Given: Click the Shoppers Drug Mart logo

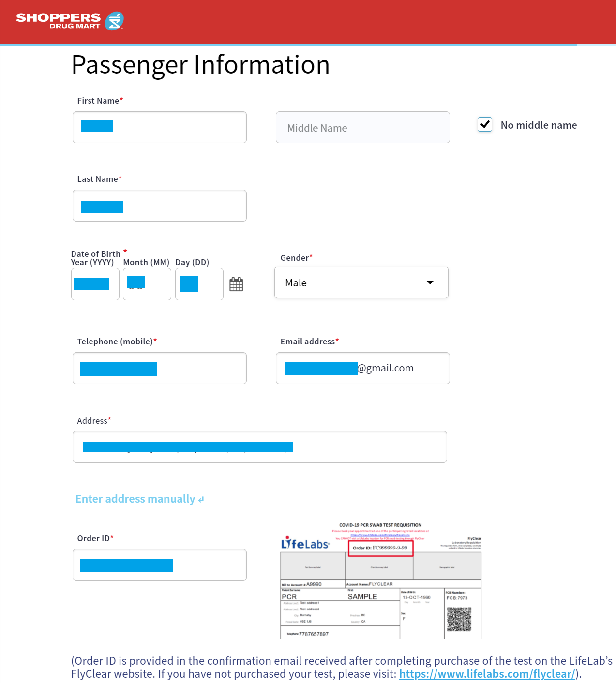Looking at the screenshot, I should pyautogui.click(x=70, y=21).
